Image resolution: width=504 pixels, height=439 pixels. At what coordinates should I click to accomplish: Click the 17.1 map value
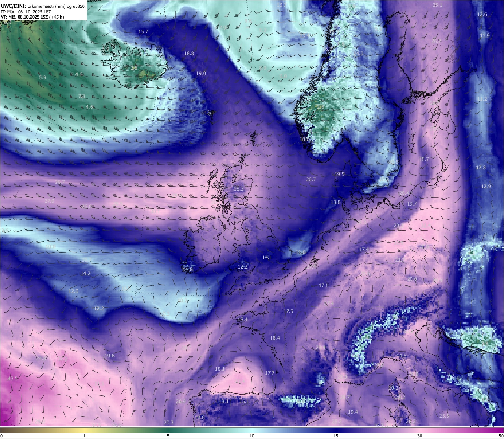pos(323,286)
